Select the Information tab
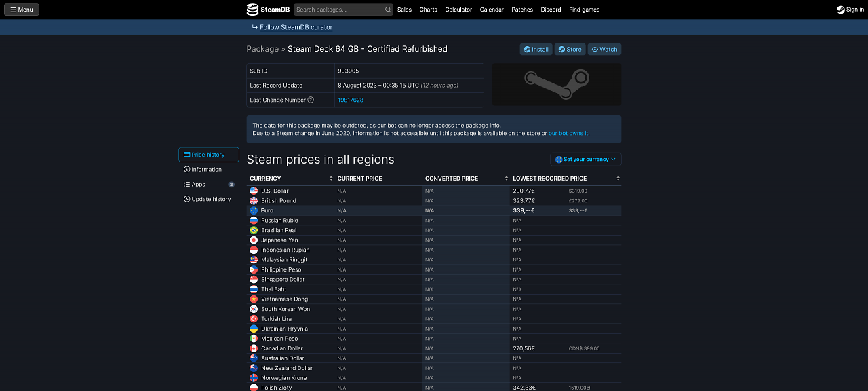The image size is (868, 391). [x=209, y=170]
